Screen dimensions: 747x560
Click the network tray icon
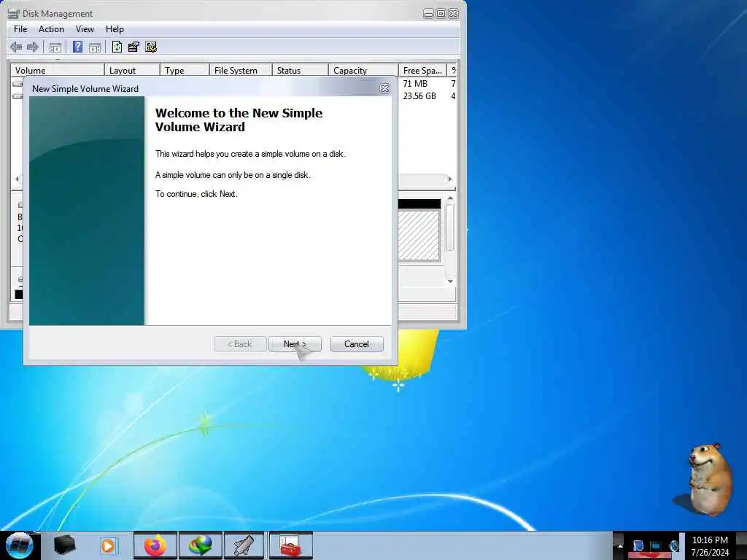pyautogui.click(x=656, y=546)
